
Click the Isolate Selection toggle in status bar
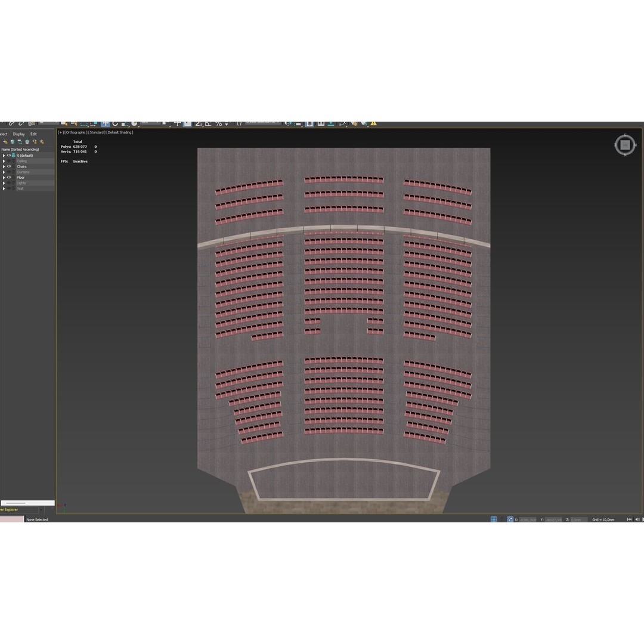pyautogui.click(x=494, y=519)
